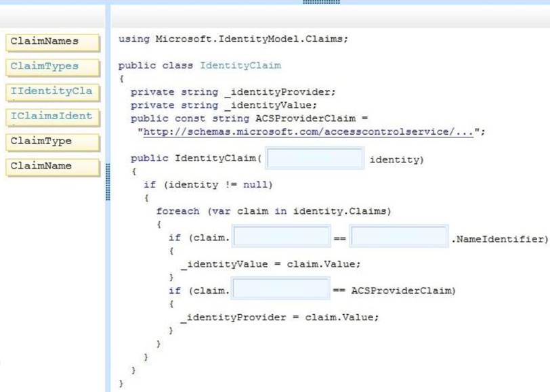Select the ClaimNames answer tile

[53, 43]
